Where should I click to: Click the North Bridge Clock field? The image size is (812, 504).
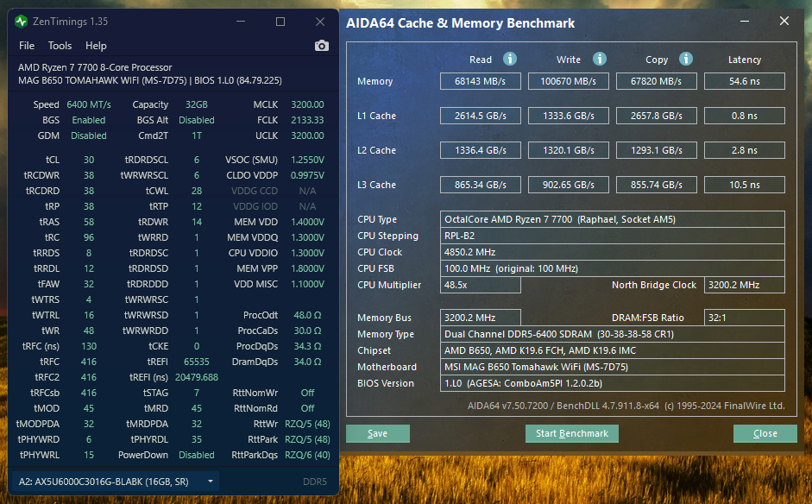tap(744, 285)
